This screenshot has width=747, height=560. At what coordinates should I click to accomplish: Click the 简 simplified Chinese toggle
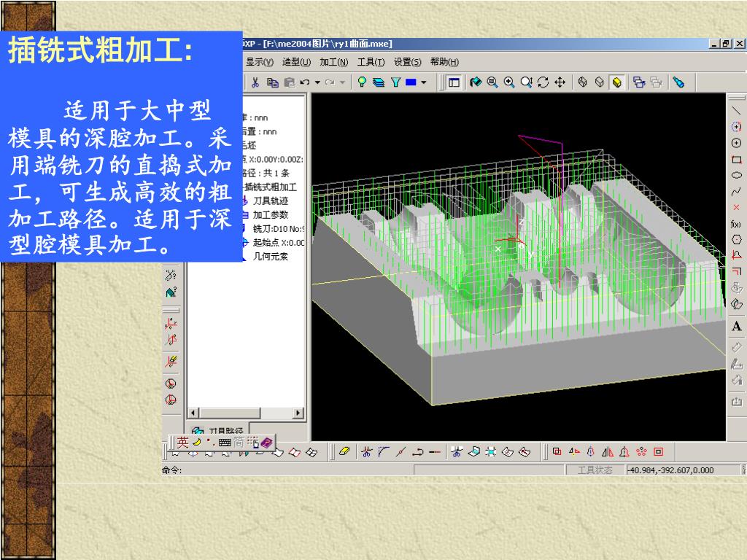pos(239,443)
